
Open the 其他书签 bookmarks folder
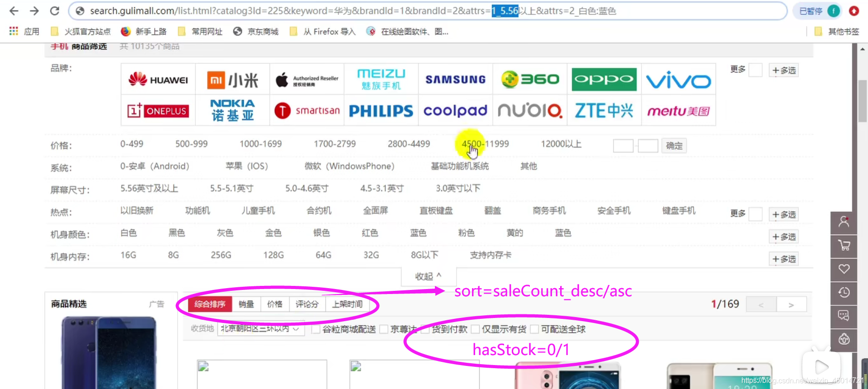click(x=837, y=31)
